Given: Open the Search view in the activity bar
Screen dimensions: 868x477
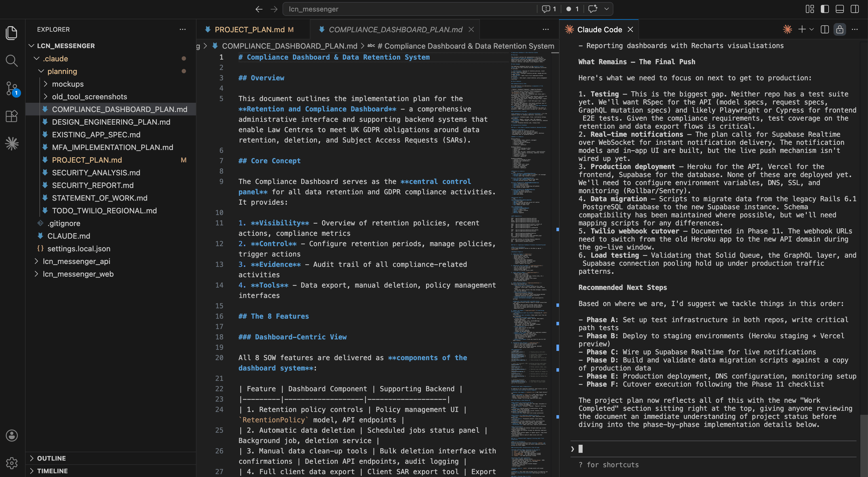Looking at the screenshot, I should pyautogui.click(x=12, y=61).
